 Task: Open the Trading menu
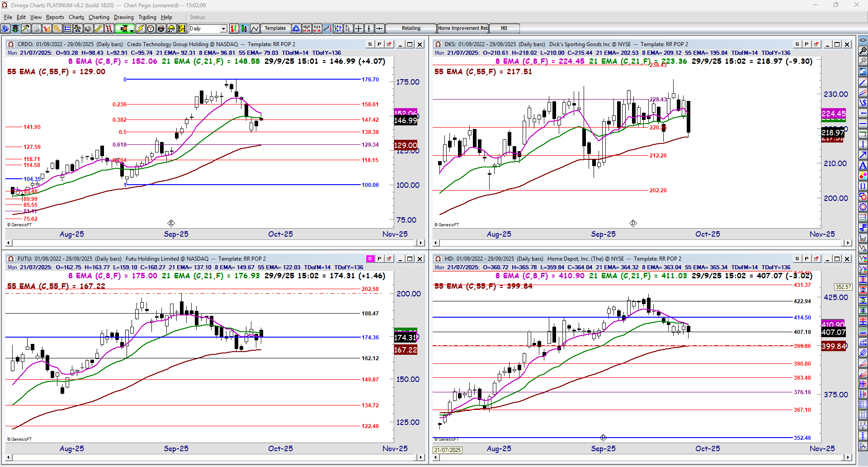click(147, 17)
